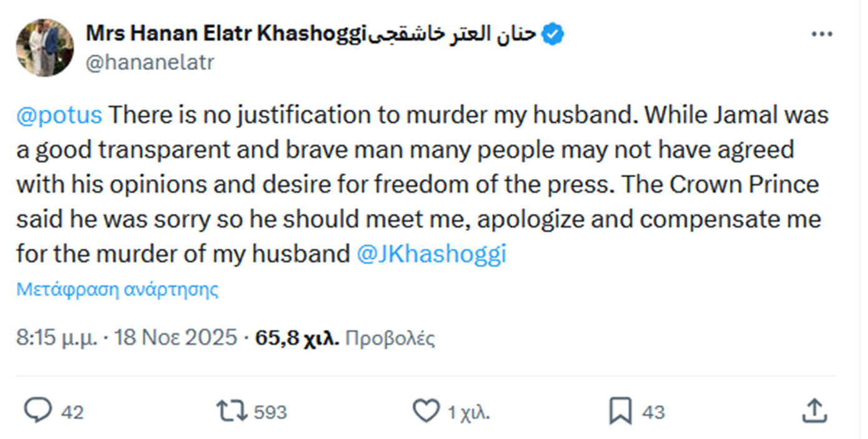Bookmark the post using the bookmark icon

620,411
